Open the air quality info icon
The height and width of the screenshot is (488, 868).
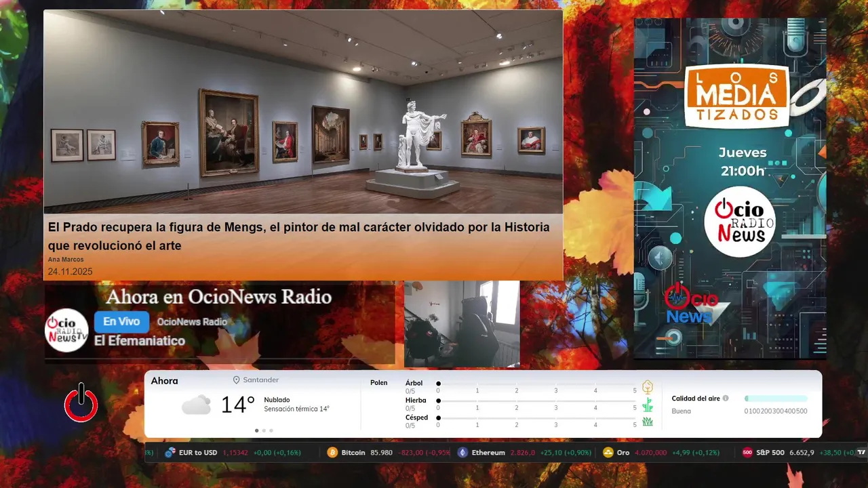click(x=726, y=399)
